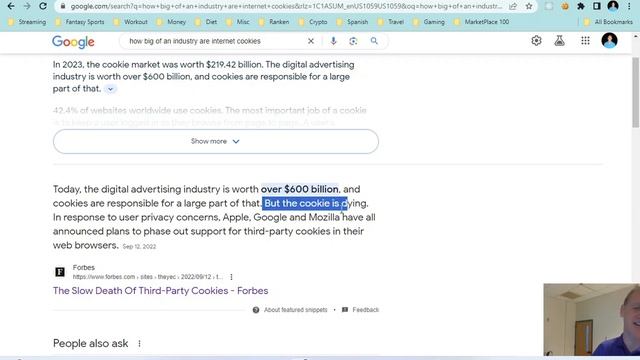Screen dimensions: 640x360
Task: Open The Slow Death Of Third-Party Cookies link
Action: pos(160,291)
